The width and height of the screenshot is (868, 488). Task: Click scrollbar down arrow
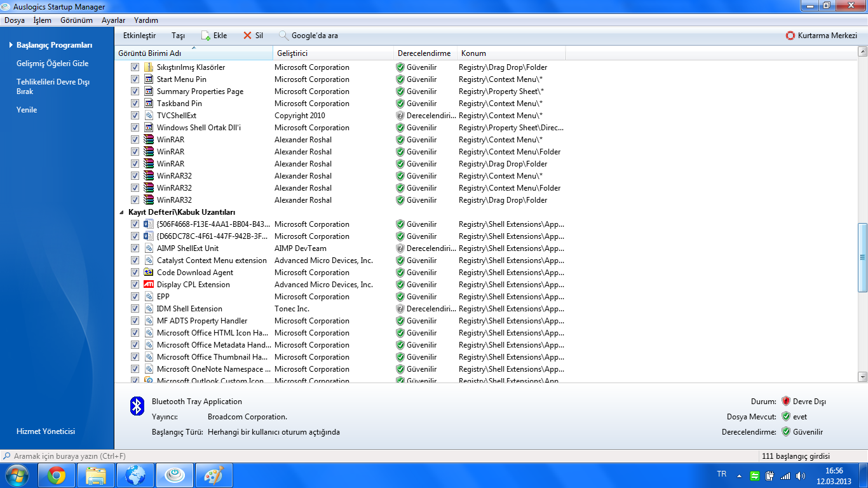pyautogui.click(x=862, y=376)
